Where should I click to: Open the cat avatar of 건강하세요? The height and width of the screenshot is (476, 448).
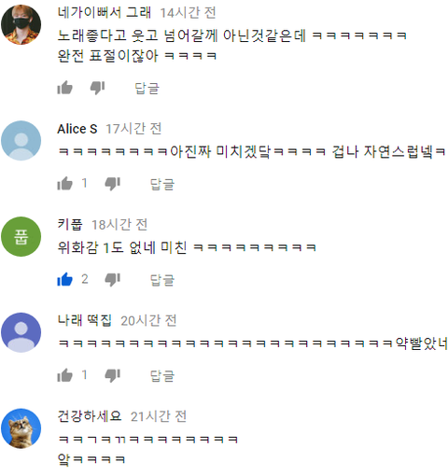click(x=21, y=428)
